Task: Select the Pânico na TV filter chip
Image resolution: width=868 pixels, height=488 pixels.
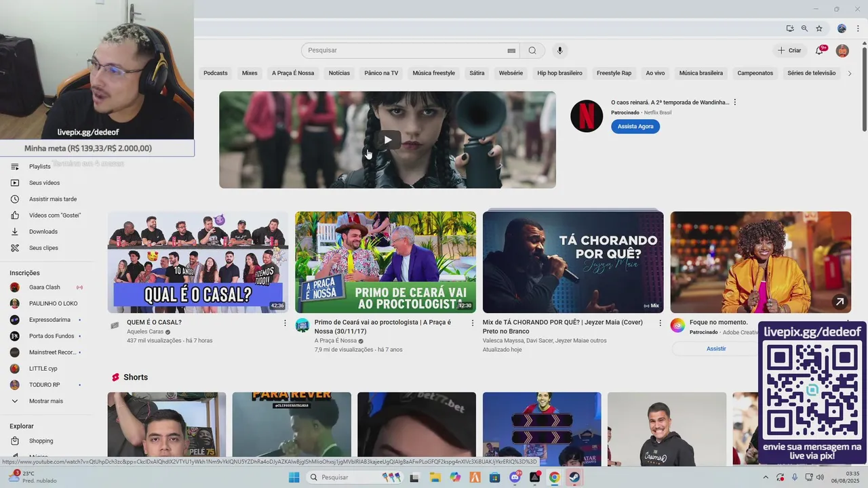Action: pyautogui.click(x=381, y=73)
